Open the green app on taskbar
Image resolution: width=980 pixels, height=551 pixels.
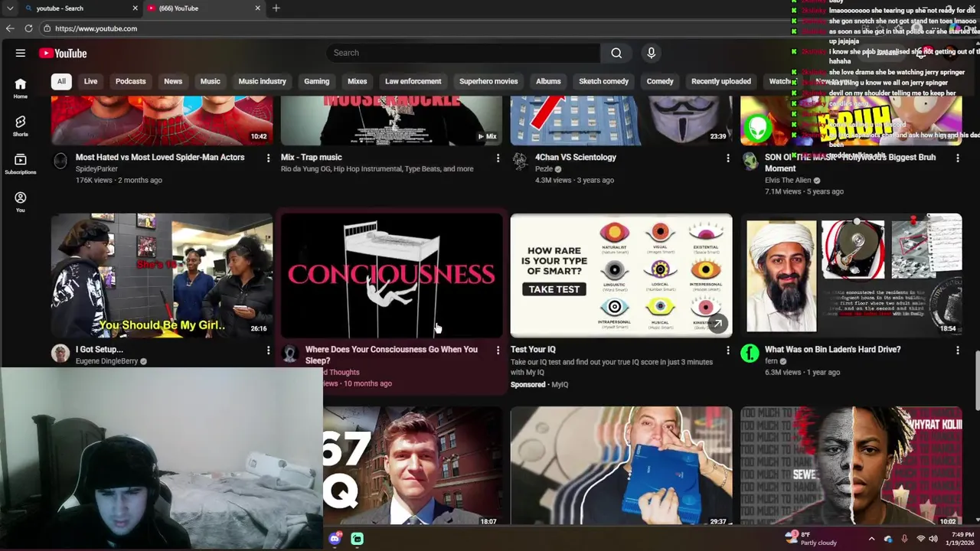tap(357, 539)
